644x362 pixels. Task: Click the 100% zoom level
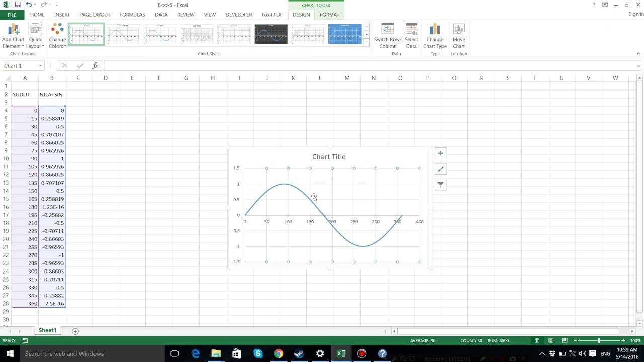635,340
